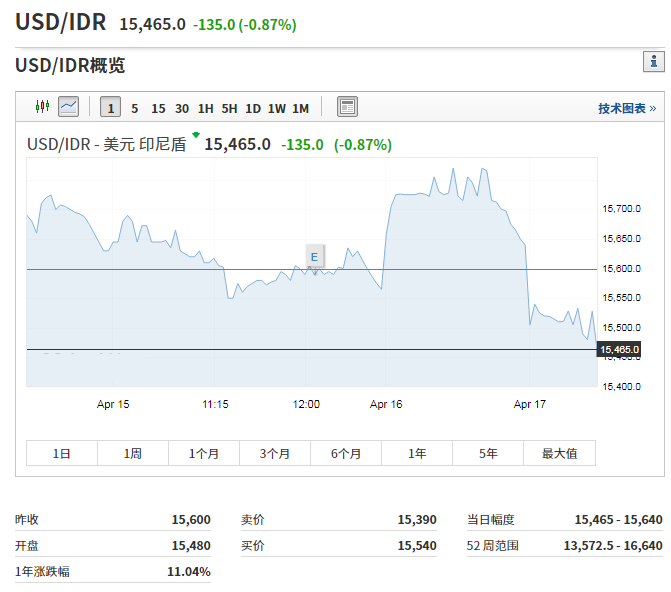
Task: Click the news panel icon in chart toolbar
Action: click(x=347, y=107)
